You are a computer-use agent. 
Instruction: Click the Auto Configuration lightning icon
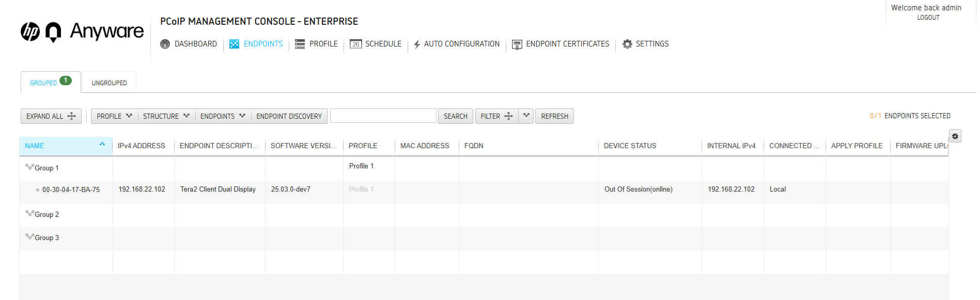[417, 44]
